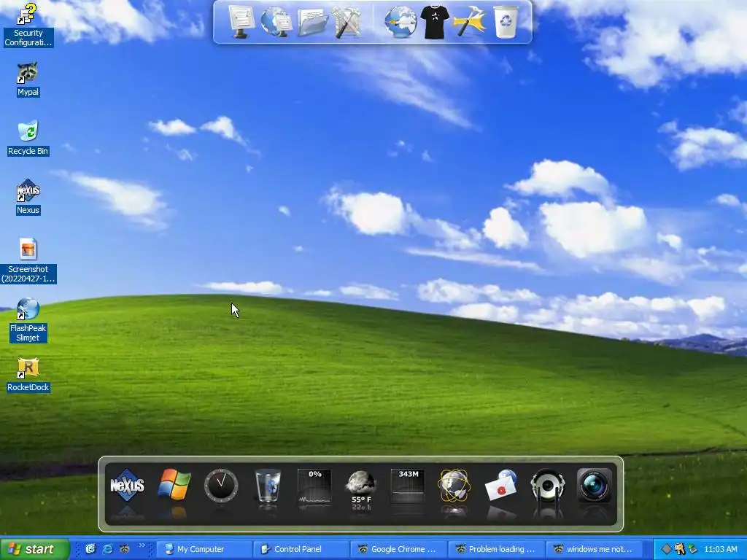This screenshot has height=560, width=747.
Task: Open the globe with arrow icon in top dock
Action: [x=400, y=21]
